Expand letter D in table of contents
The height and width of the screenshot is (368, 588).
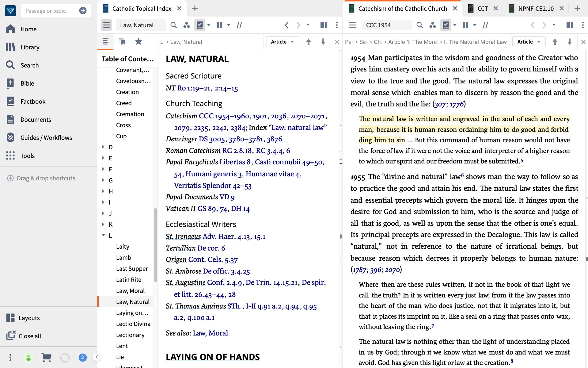click(x=103, y=147)
